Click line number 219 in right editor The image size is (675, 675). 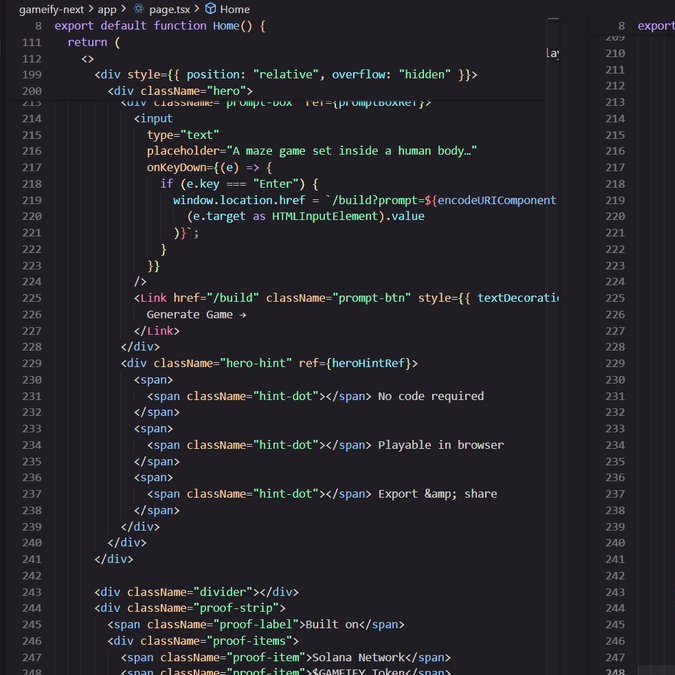click(615, 201)
